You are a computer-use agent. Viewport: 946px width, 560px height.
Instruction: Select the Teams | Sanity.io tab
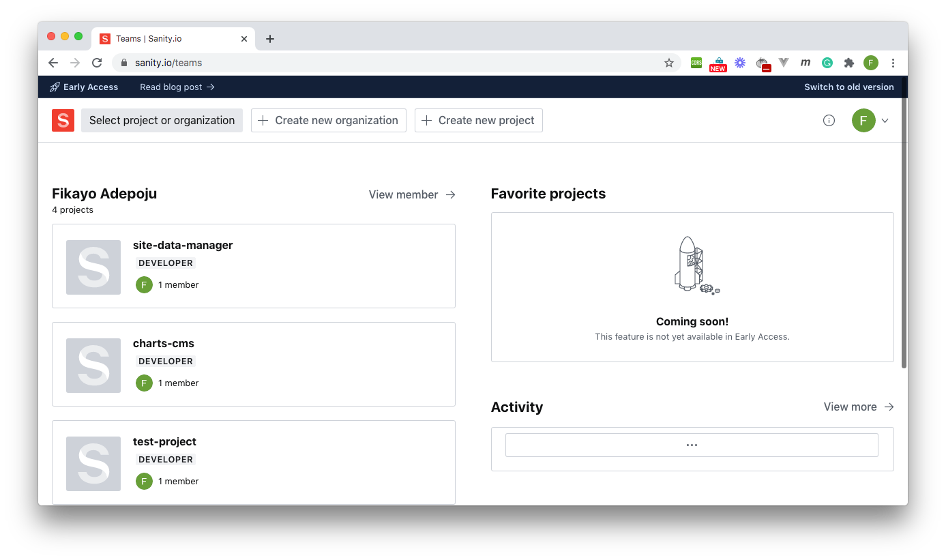point(173,39)
